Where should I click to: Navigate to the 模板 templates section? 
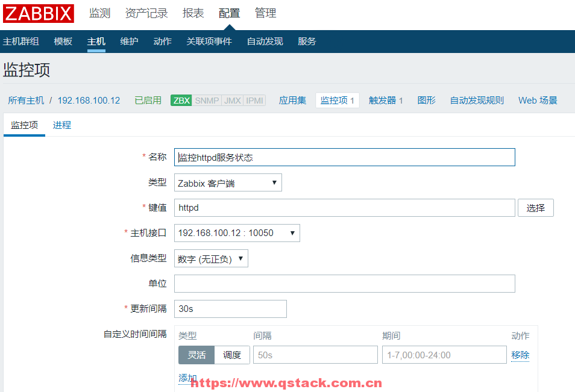[62, 41]
